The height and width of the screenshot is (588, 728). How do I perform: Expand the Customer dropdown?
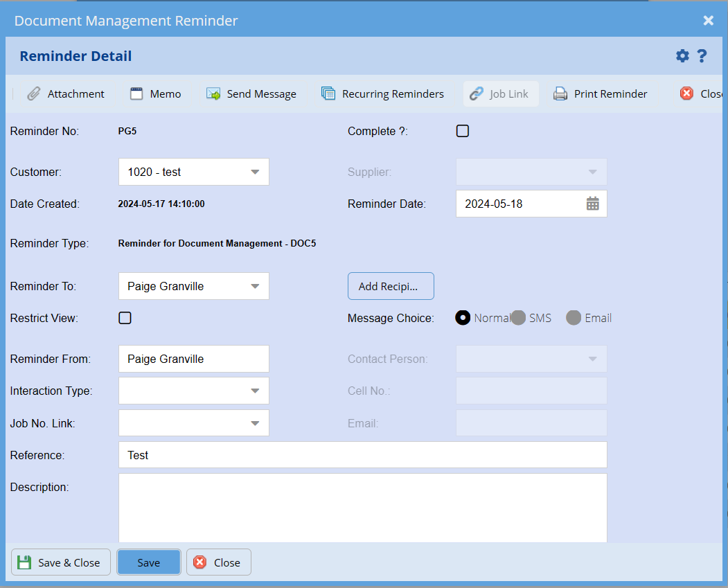coord(254,172)
